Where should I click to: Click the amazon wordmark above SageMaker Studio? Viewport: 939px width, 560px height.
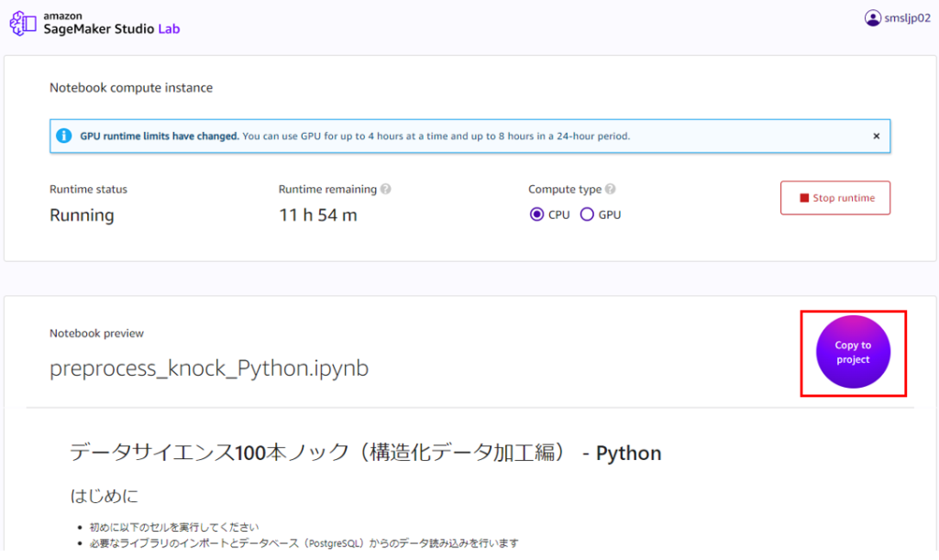pyautogui.click(x=62, y=14)
